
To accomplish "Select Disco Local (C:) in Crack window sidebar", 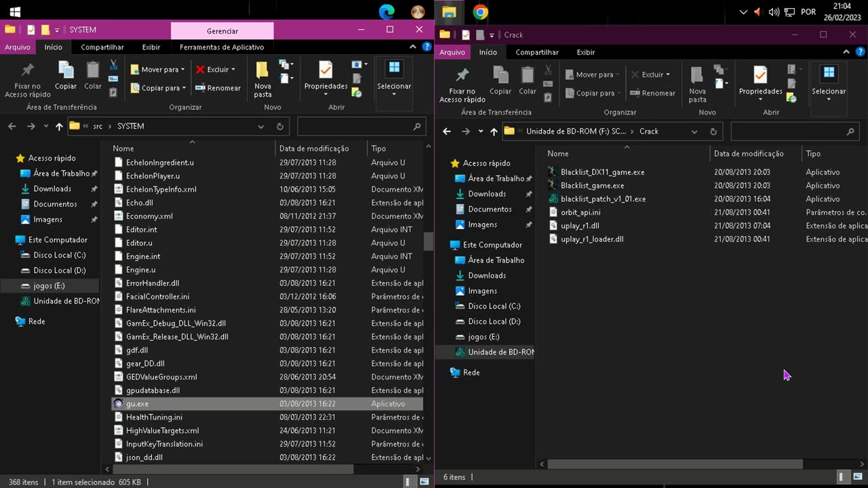I will pyautogui.click(x=494, y=306).
